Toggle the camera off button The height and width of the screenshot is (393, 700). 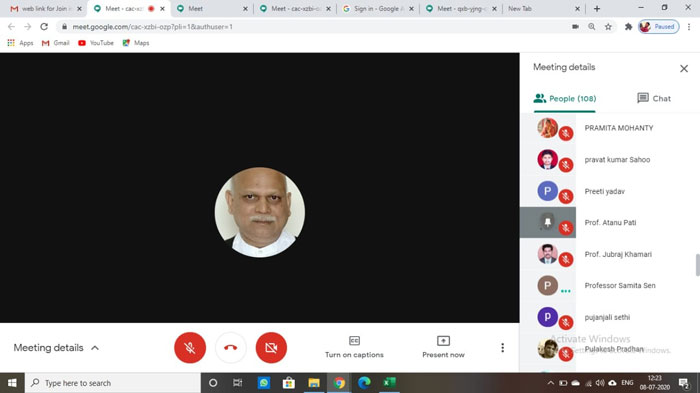point(271,347)
